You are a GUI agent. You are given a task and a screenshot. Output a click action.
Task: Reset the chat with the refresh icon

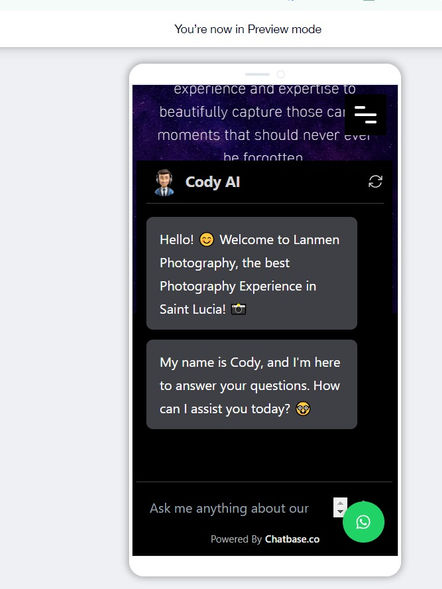tap(375, 182)
